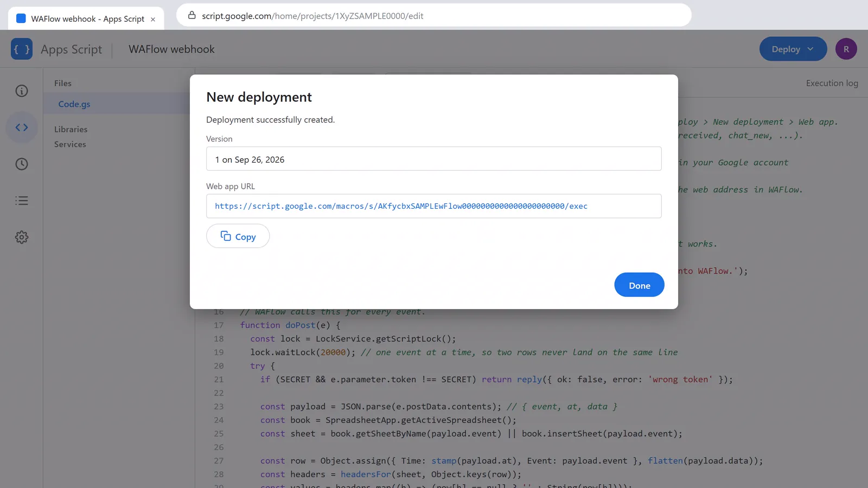Close the WAFlow webhook browser tab
The height and width of the screenshot is (488, 868).
(x=153, y=19)
